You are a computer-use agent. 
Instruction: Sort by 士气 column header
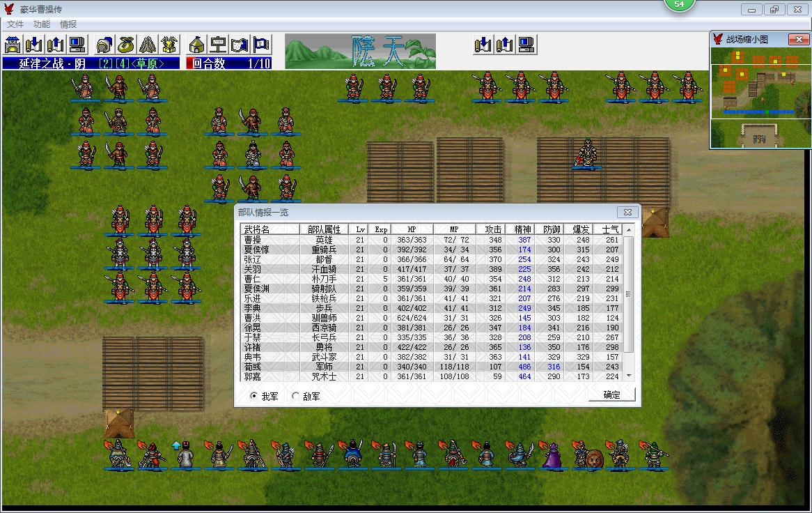[x=607, y=229]
